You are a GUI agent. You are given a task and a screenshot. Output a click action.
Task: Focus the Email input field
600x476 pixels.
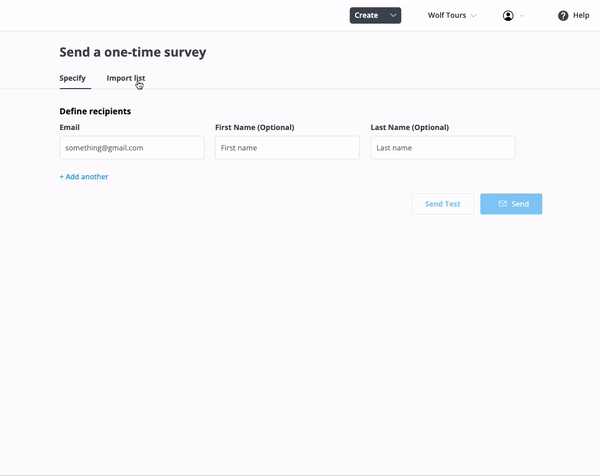click(132, 148)
